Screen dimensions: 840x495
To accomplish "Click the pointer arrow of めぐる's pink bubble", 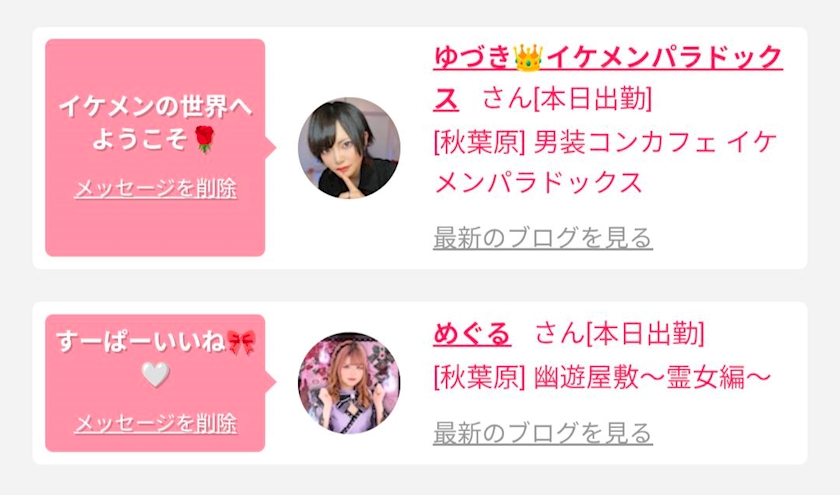I will [271, 382].
